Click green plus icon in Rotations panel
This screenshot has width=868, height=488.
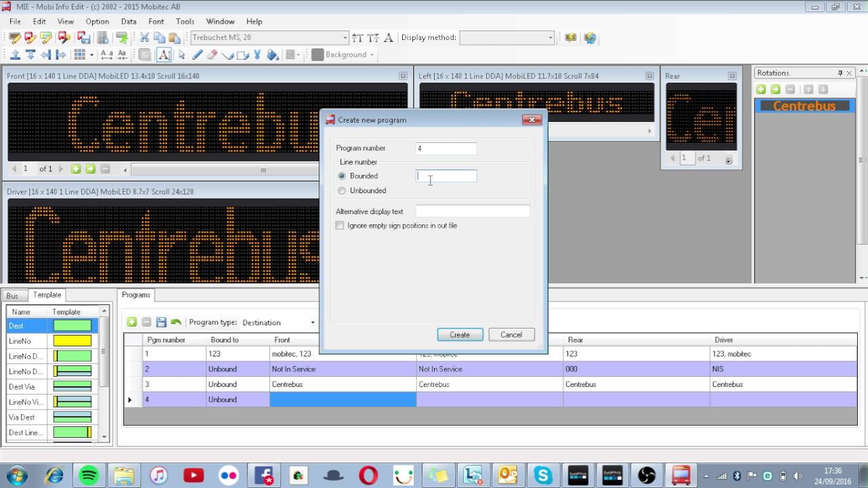tap(761, 89)
